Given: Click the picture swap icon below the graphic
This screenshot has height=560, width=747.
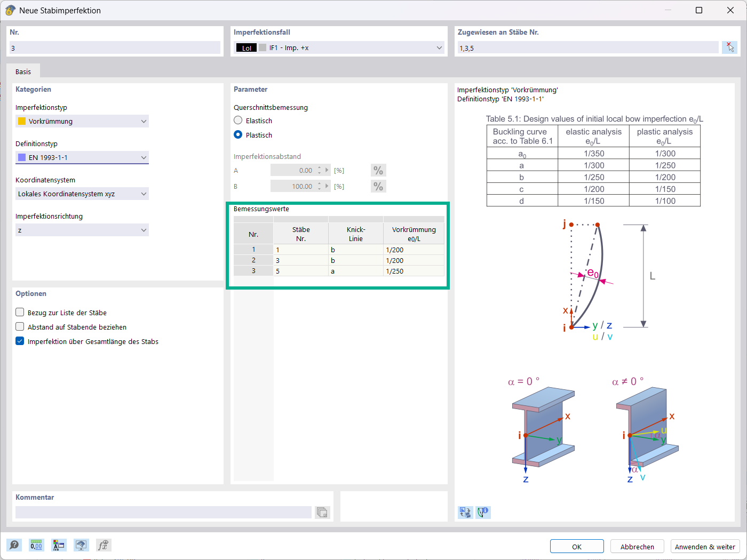Looking at the screenshot, I should [x=465, y=513].
